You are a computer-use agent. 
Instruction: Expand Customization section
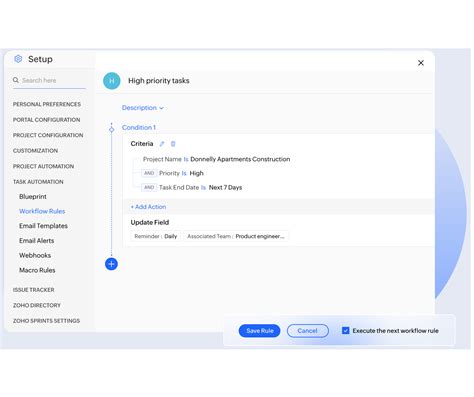pyautogui.click(x=35, y=151)
